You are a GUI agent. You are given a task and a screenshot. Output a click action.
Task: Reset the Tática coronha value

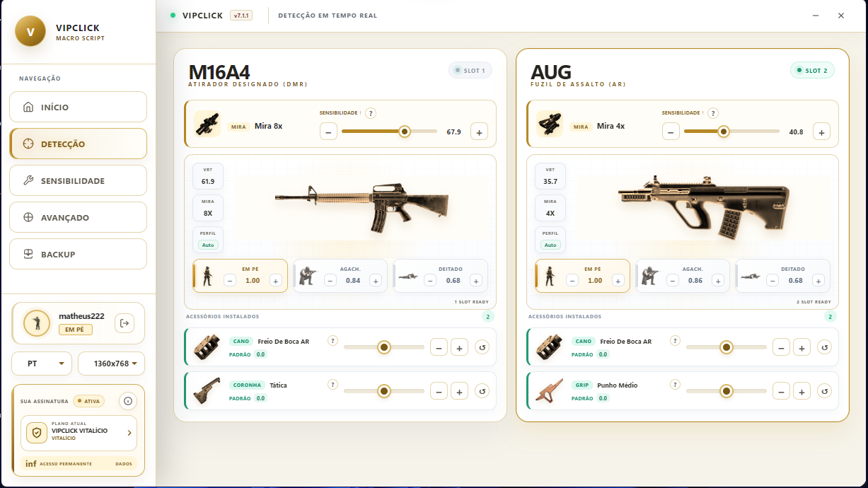coord(482,391)
